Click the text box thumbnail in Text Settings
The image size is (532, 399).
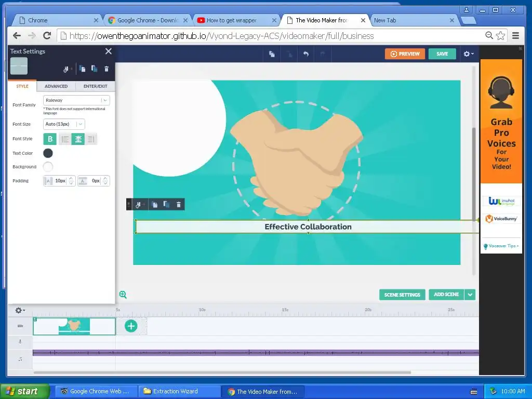(19, 66)
